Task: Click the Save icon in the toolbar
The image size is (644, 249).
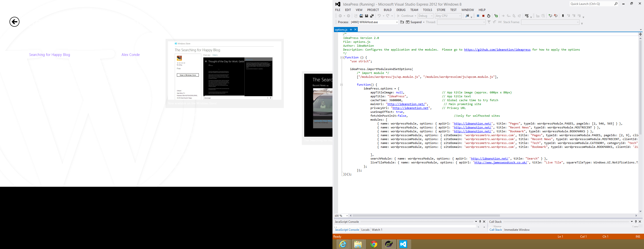Action: (x=367, y=16)
